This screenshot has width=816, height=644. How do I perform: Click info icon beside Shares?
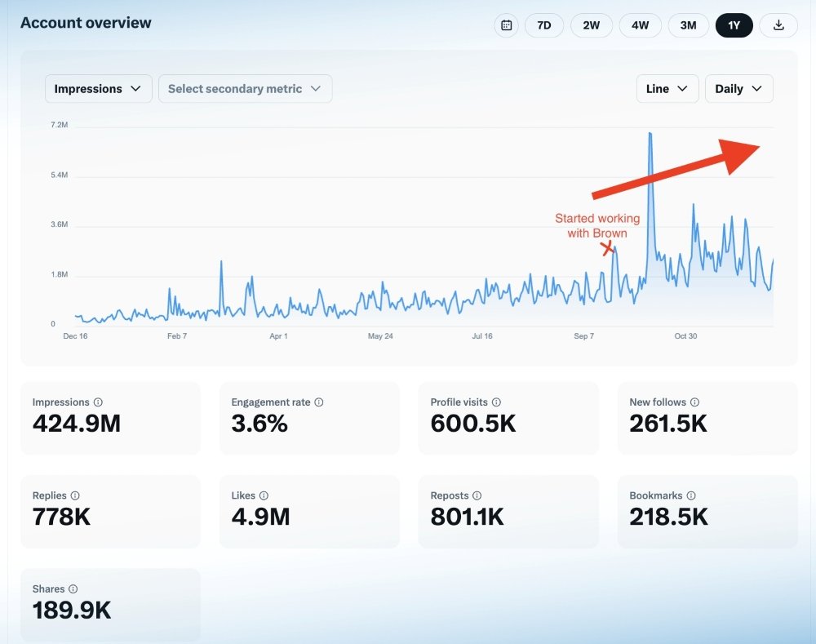(x=73, y=588)
